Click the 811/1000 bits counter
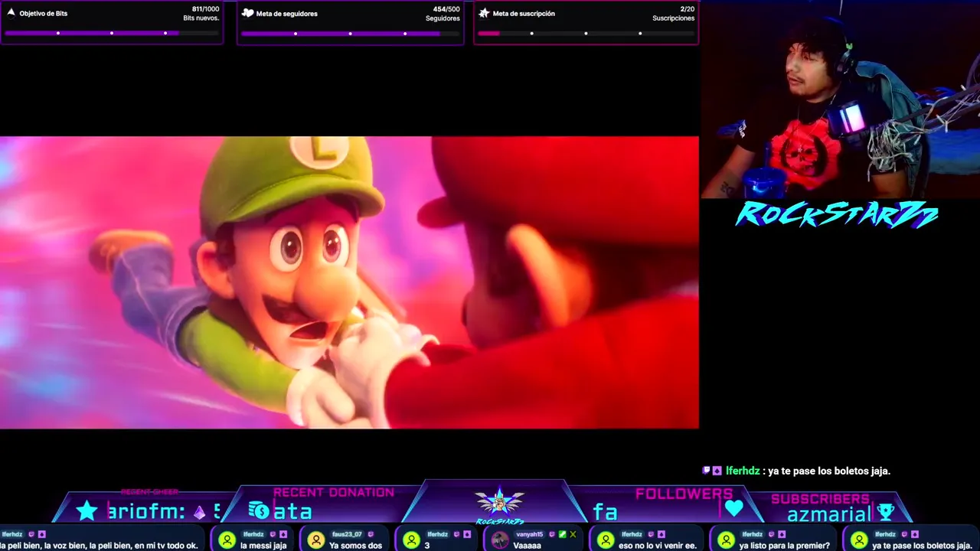Image resolution: width=980 pixels, height=551 pixels. pyautogui.click(x=205, y=9)
